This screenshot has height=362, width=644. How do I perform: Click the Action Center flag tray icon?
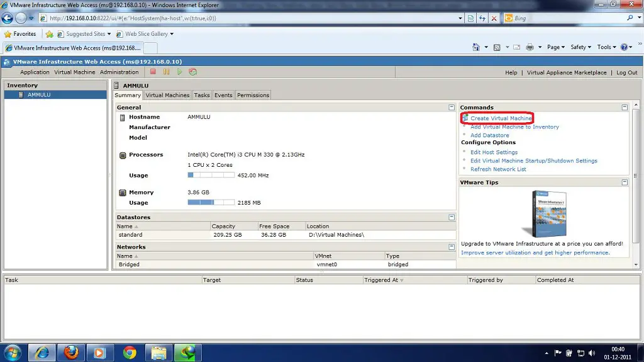click(558, 353)
